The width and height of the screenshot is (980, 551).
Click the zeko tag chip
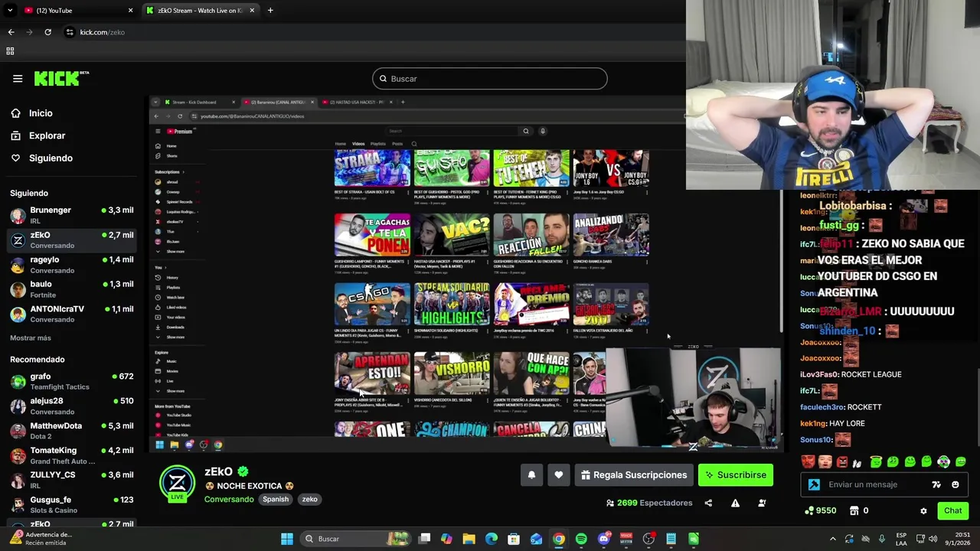point(309,499)
